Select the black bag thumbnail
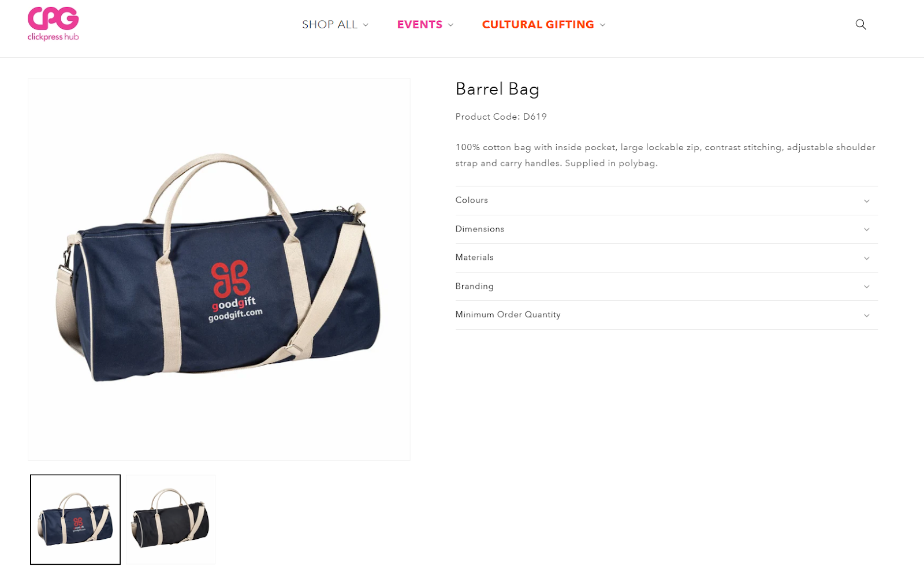The width and height of the screenshot is (924, 574). pos(170,519)
